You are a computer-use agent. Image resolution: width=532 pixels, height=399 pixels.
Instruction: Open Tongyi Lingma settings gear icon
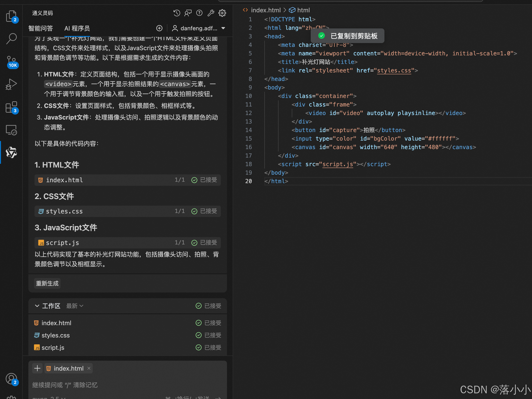222,13
